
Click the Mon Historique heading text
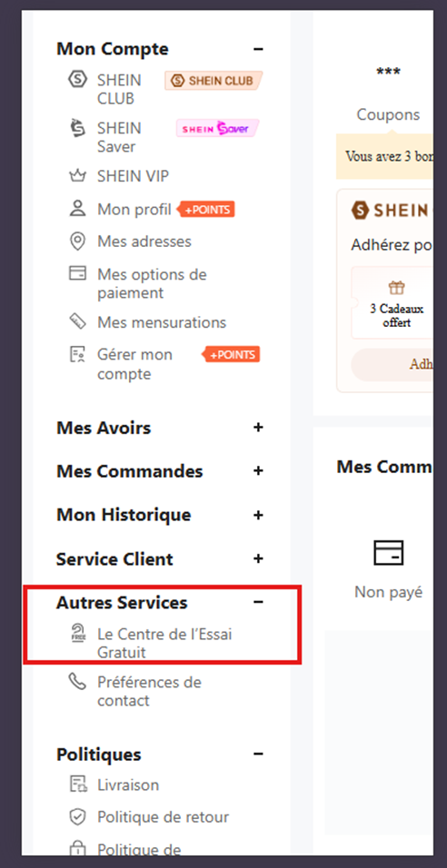click(x=124, y=515)
